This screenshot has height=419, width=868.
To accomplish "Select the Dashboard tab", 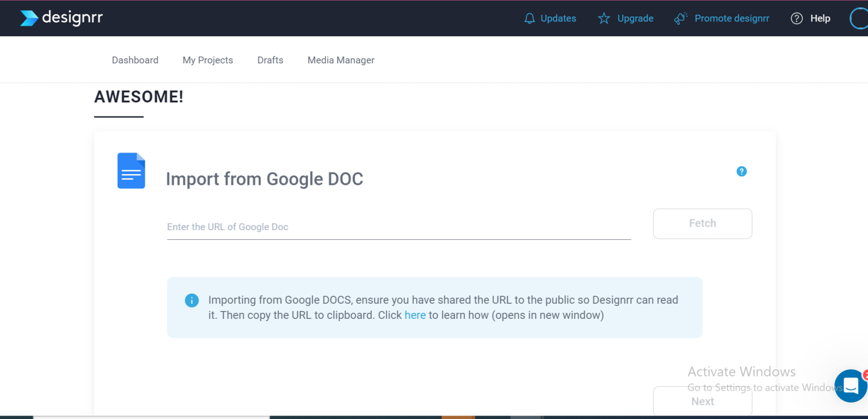I will pyautogui.click(x=135, y=60).
